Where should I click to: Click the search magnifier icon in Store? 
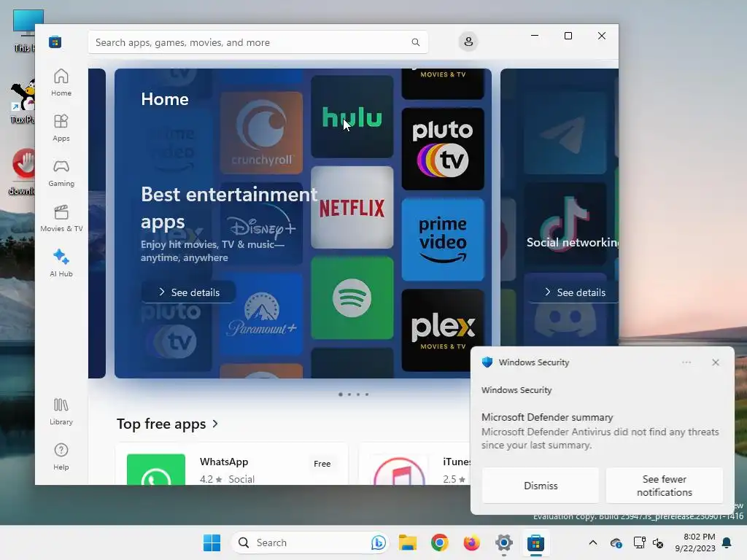415,42
